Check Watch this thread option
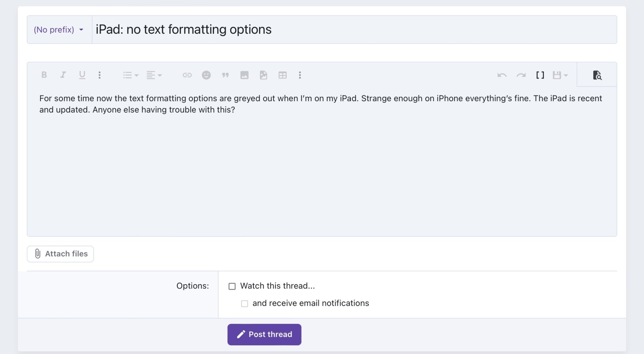 (232, 286)
